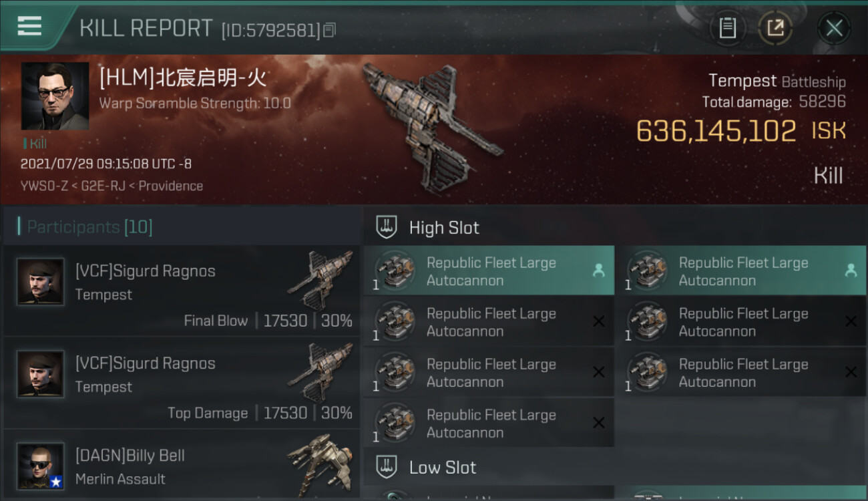Toggle person icon on top right autocannon

[851, 271]
